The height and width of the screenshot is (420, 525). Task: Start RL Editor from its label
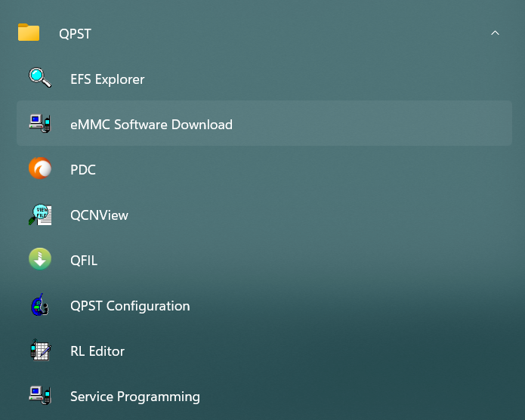click(97, 351)
